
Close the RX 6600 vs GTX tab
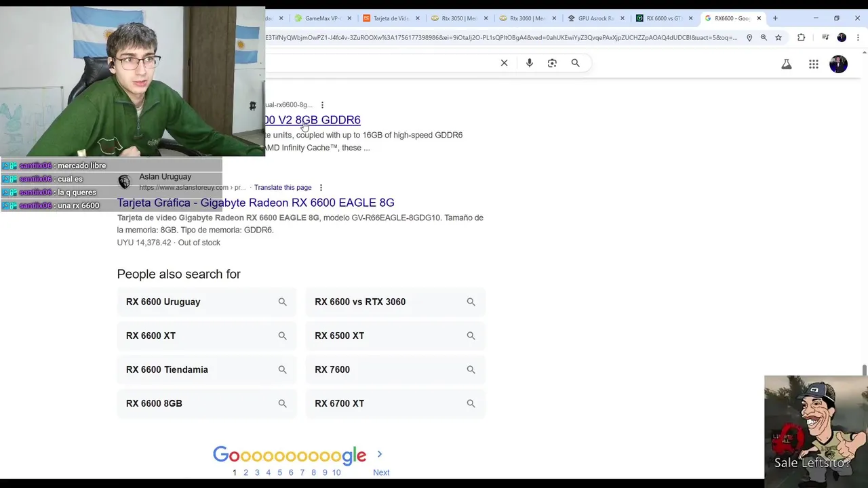(x=691, y=18)
